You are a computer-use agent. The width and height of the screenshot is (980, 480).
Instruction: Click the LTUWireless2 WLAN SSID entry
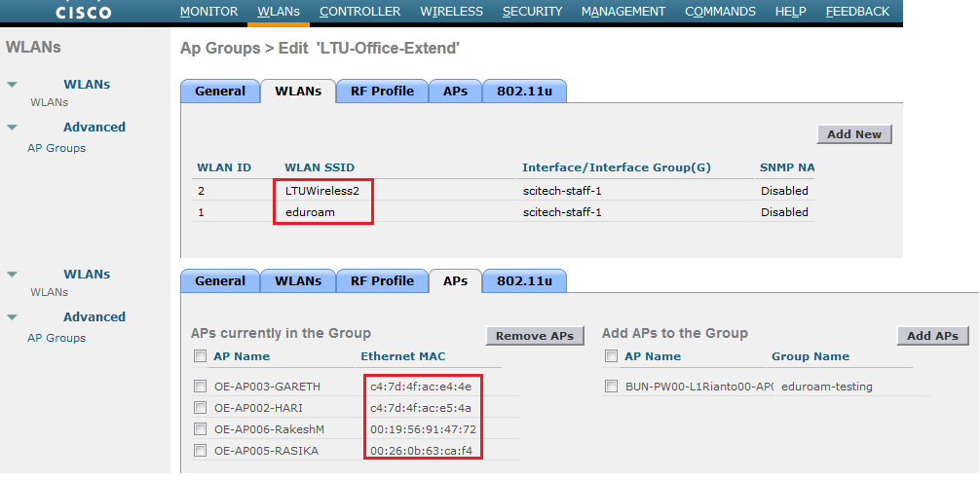point(322,191)
